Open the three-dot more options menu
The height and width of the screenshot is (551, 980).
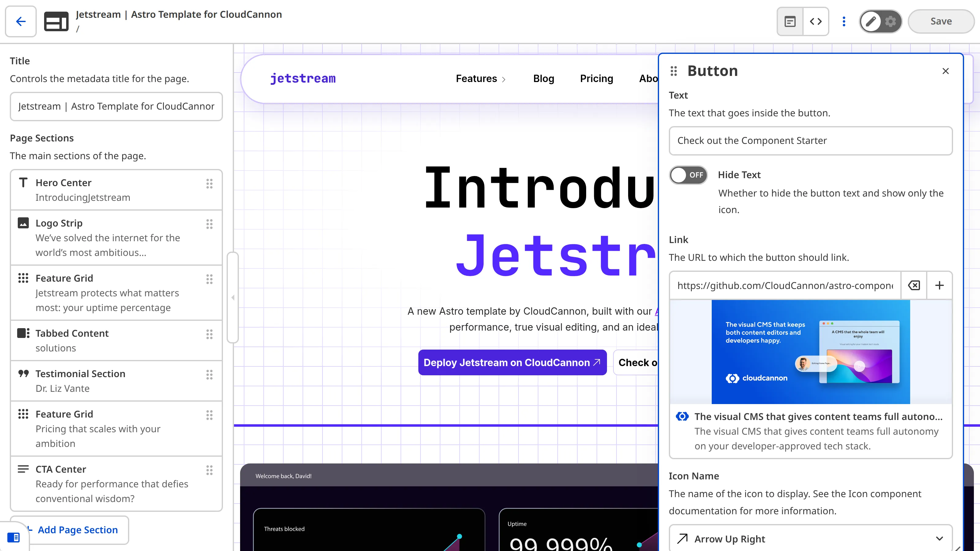pyautogui.click(x=844, y=21)
